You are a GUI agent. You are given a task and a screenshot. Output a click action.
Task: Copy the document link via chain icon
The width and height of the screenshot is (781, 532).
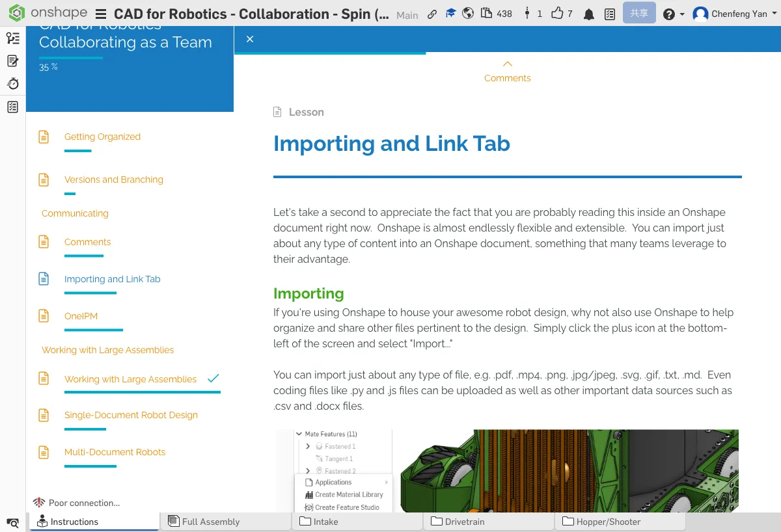click(432, 14)
